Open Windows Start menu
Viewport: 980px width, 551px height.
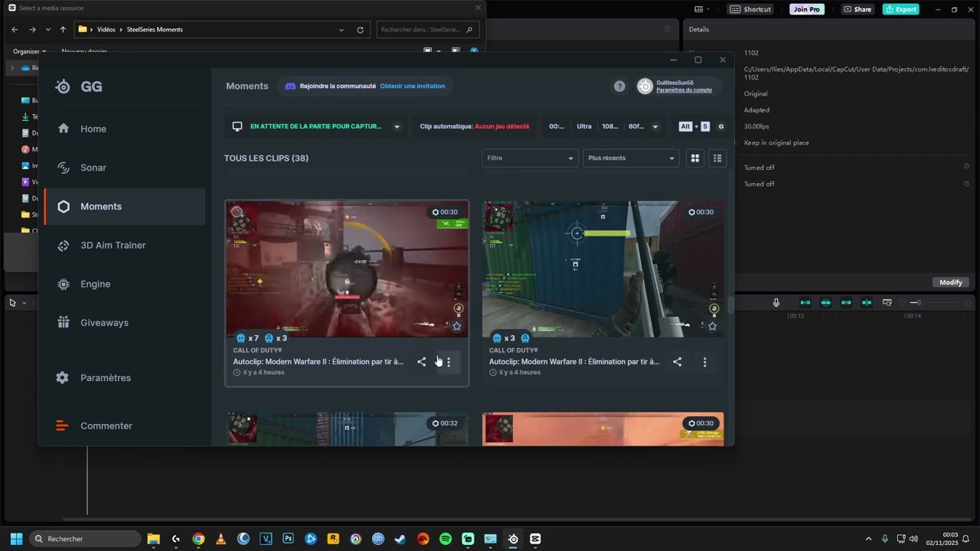point(16,539)
